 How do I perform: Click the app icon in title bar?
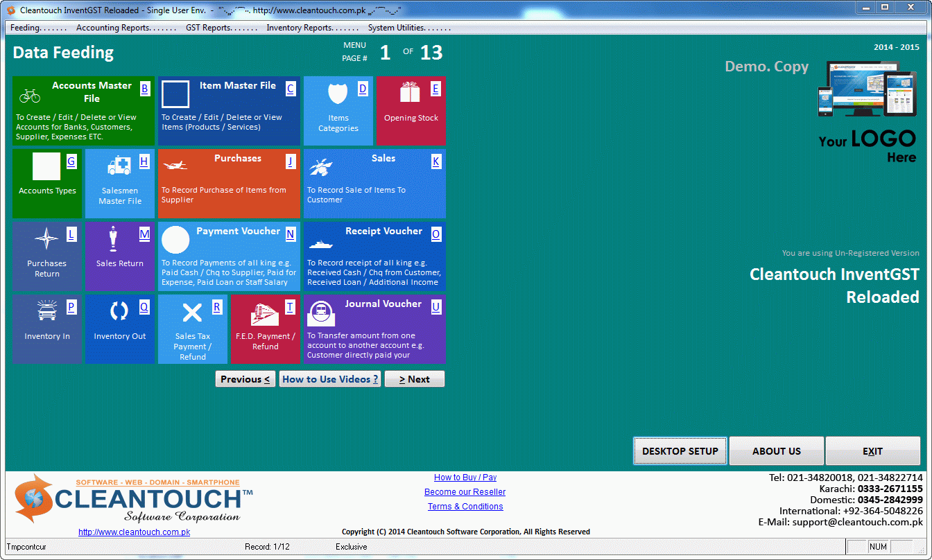coord(11,10)
